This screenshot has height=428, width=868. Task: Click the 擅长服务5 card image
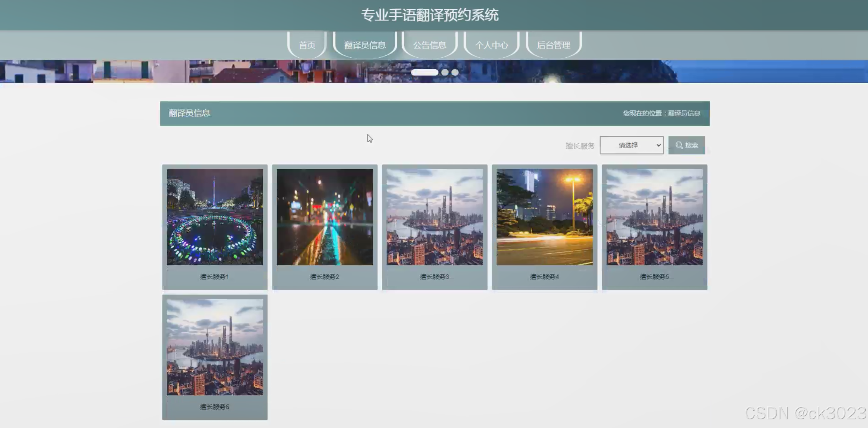tap(654, 217)
